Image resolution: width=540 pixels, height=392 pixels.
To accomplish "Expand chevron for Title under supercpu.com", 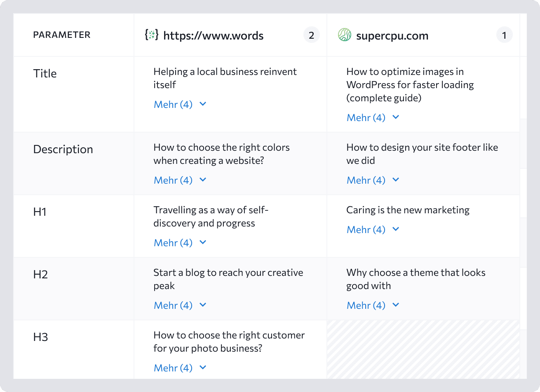I will [x=396, y=117].
